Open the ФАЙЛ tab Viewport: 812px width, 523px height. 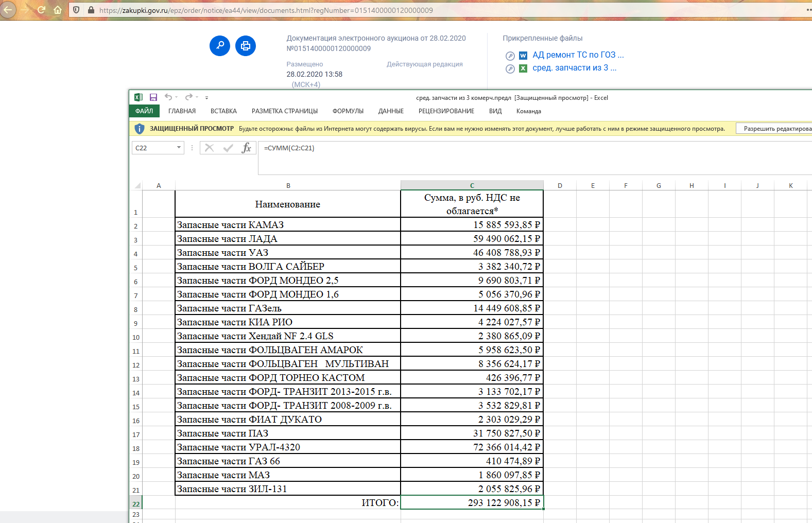144,111
